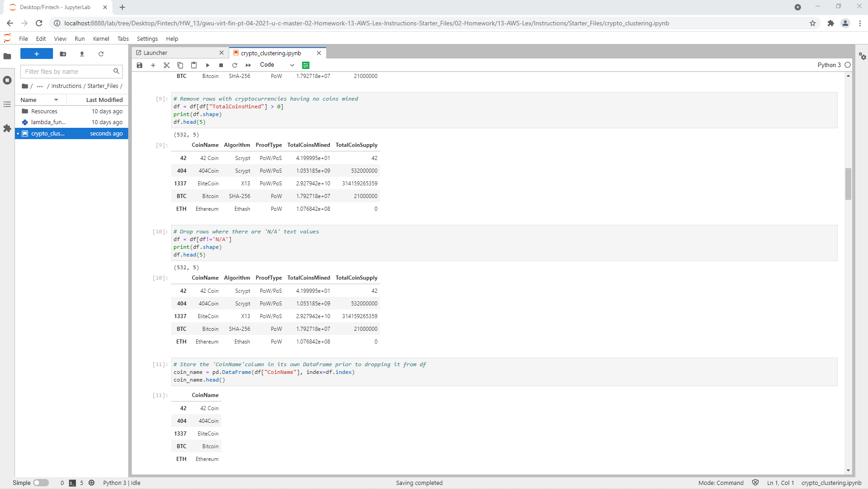Open the cell type Code dropdown
This screenshot has height=489, width=868.
(x=277, y=65)
